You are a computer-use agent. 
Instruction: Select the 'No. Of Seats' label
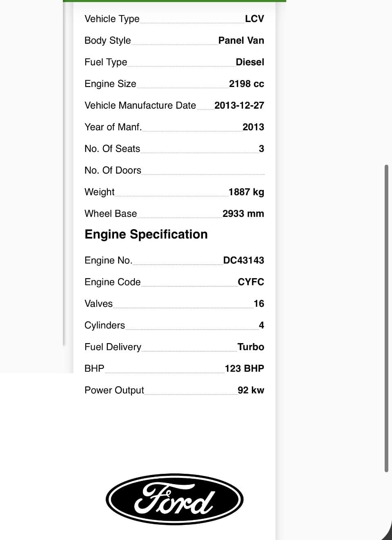pos(112,149)
